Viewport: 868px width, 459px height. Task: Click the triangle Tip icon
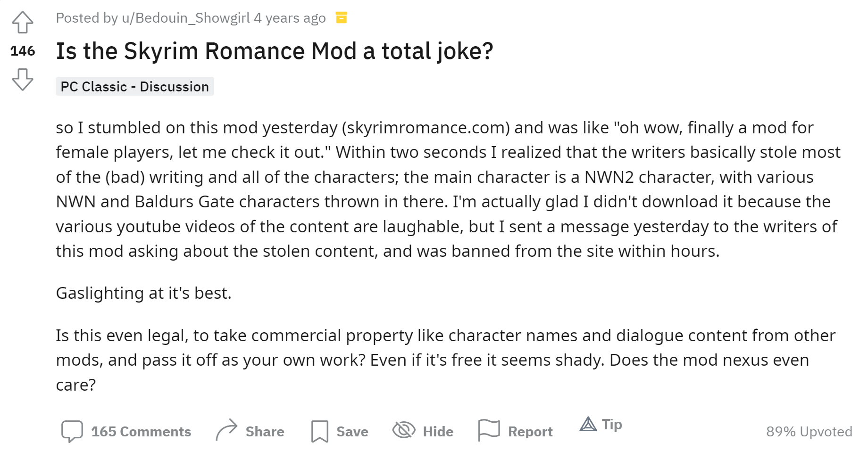[588, 424]
